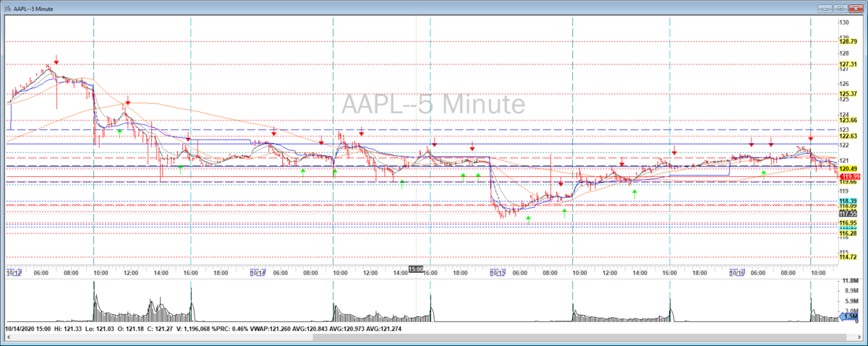Click the 125.37 yellow price level label

click(x=848, y=93)
